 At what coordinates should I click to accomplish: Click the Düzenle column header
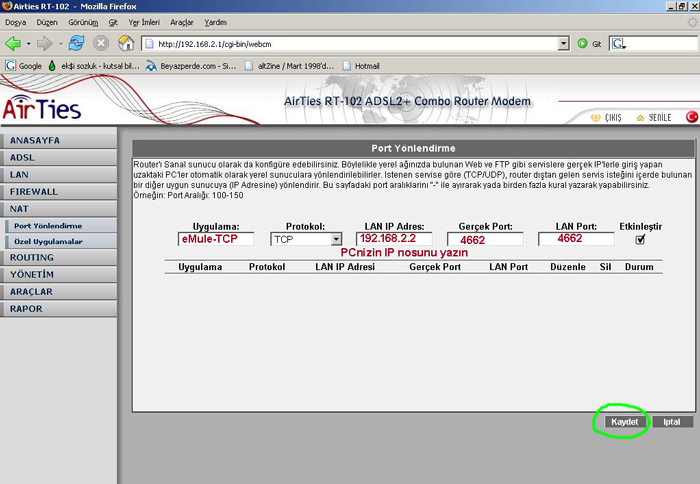pyautogui.click(x=568, y=267)
